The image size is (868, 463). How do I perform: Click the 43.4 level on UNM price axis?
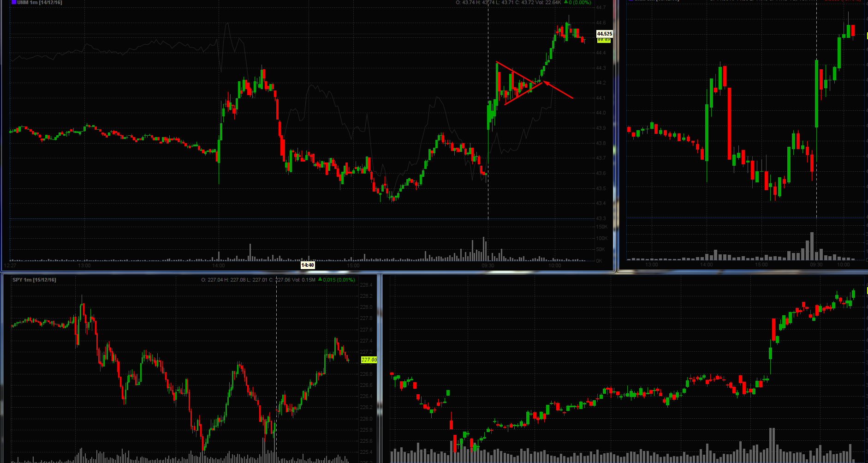pos(601,203)
